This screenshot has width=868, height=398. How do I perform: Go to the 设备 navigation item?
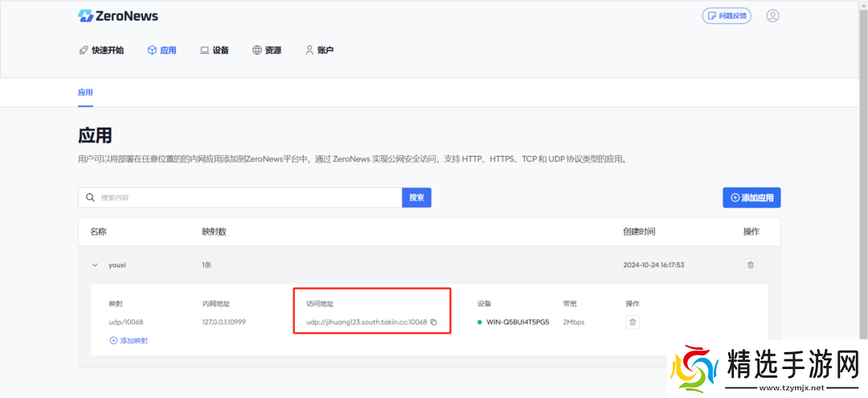215,50
